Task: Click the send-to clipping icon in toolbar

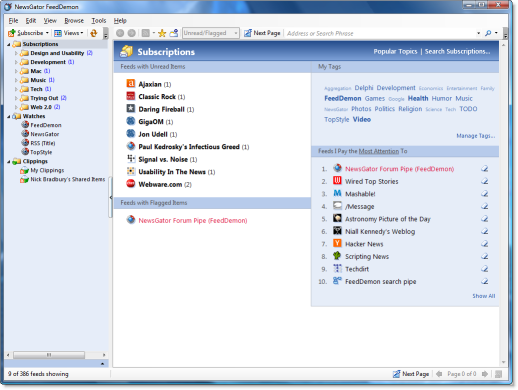Action: point(174,33)
